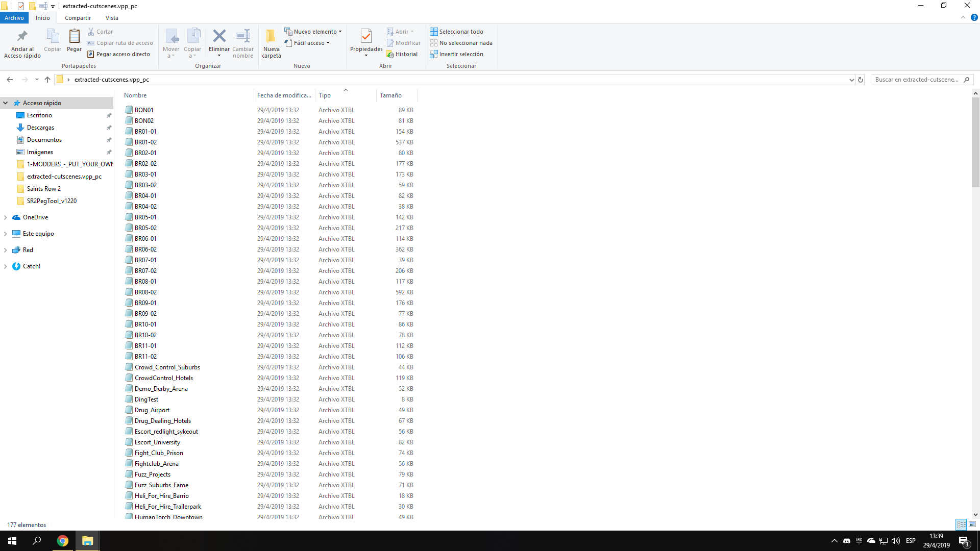
Task: Click the taskbar search icon
Action: (x=37, y=541)
